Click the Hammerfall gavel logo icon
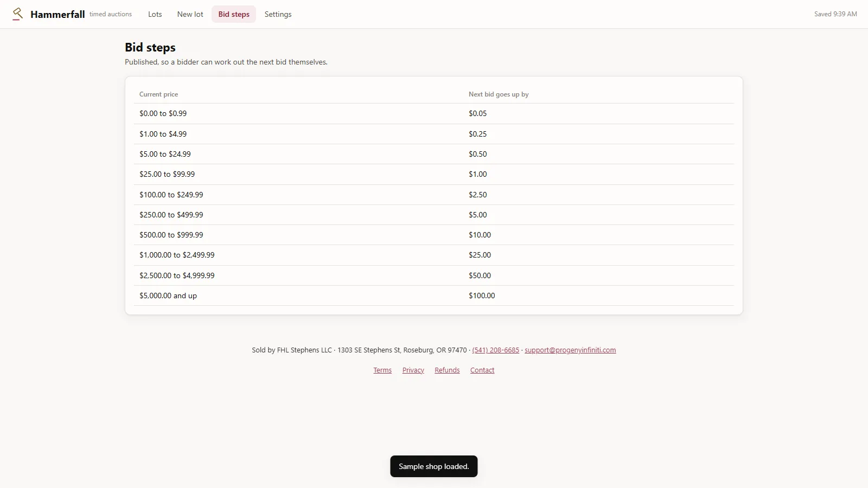This screenshot has height=488, width=868. coord(17,14)
